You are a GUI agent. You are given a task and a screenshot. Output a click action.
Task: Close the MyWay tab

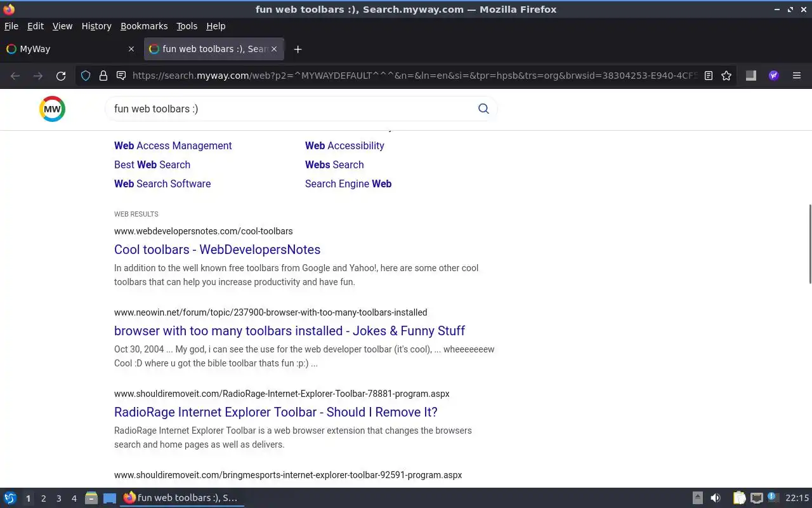point(131,49)
